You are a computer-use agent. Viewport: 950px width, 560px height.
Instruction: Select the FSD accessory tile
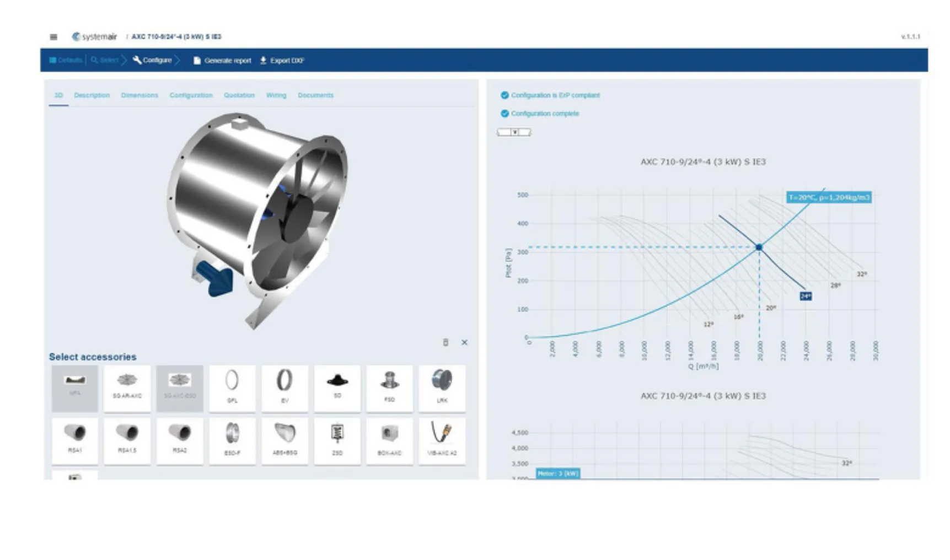[389, 388]
